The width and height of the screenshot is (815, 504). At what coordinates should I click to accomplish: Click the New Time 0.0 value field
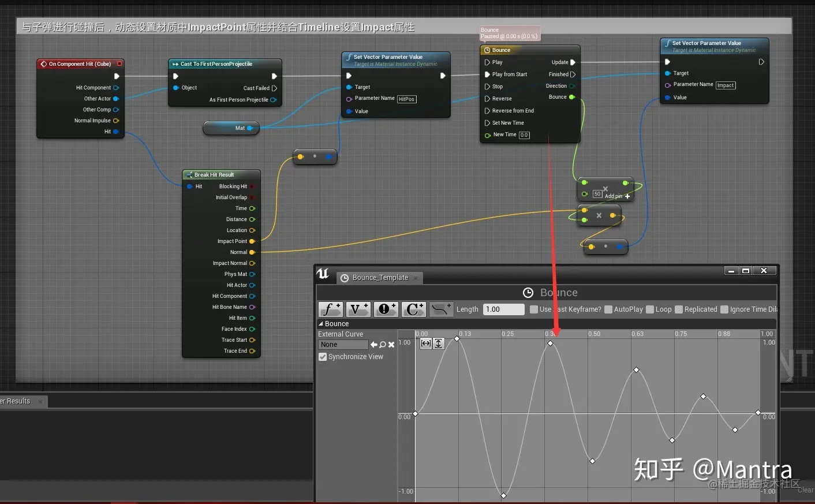click(524, 135)
